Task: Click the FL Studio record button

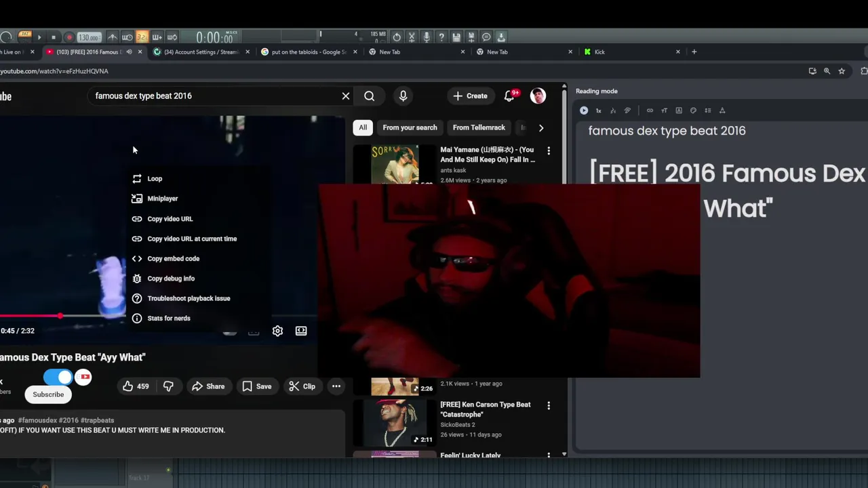Action: 69,37
